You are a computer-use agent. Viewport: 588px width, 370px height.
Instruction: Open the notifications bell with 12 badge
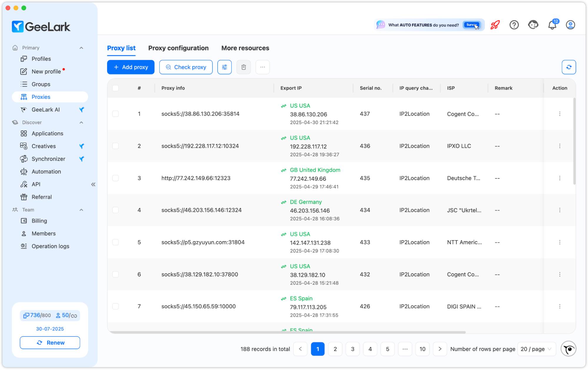click(552, 25)
